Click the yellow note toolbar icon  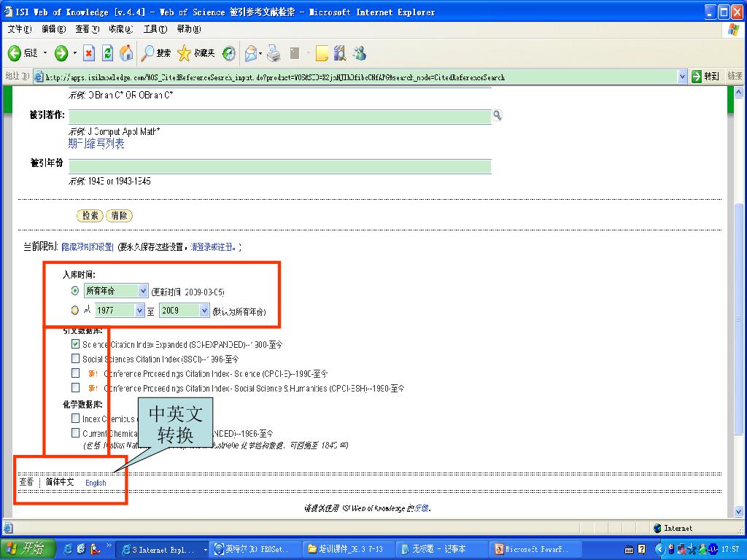click(322, 53)
